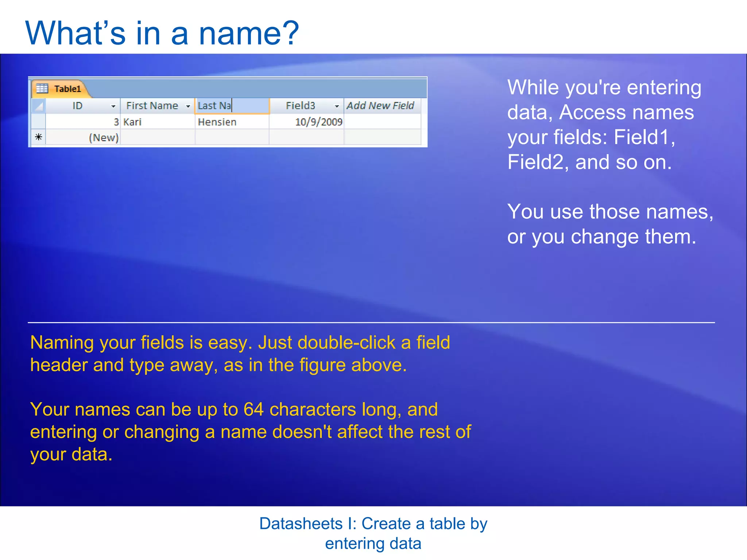Open the First Name column dropdown arrow
The height and width of the screenshot is (560, 747).
point(188,106)
